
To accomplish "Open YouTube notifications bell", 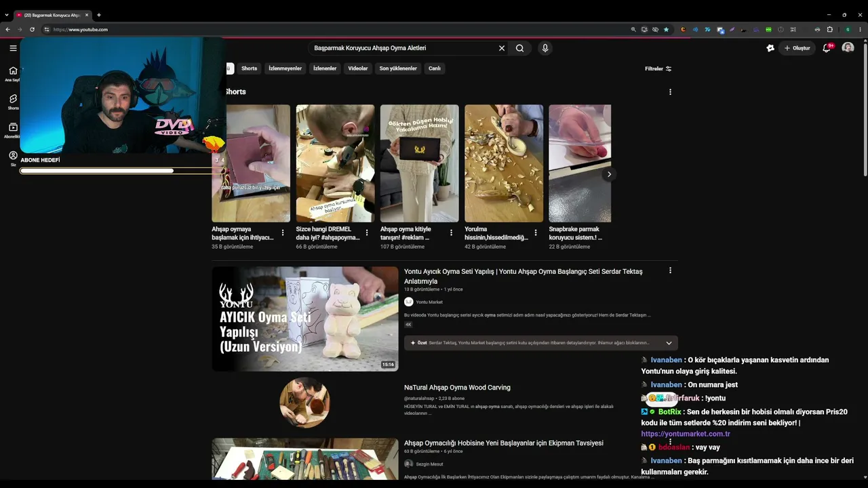I will 827,48.
